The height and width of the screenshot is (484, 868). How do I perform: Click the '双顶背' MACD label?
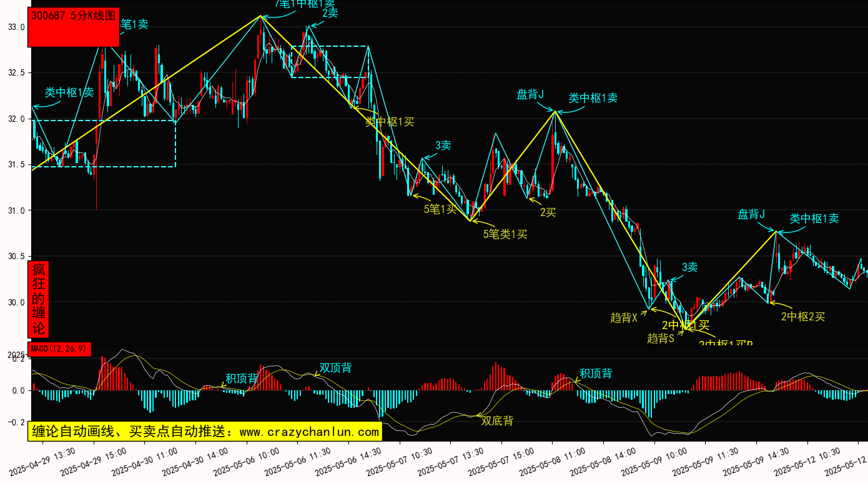tap(335, 368)
